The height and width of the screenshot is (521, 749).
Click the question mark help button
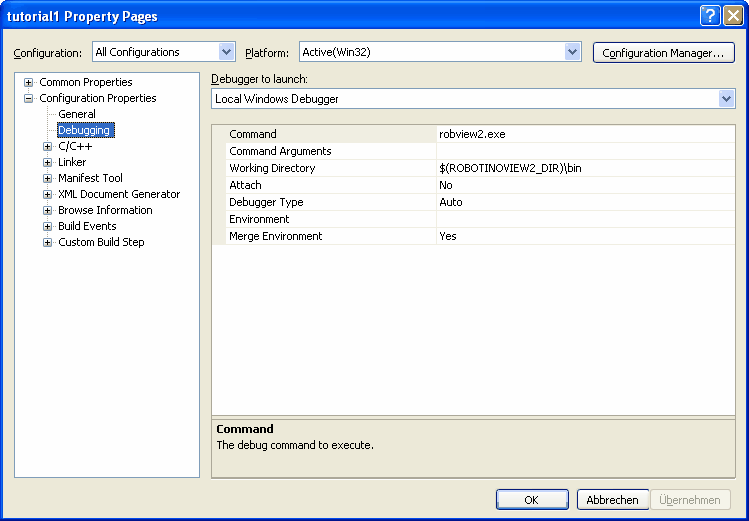click(x=710, y=16)
